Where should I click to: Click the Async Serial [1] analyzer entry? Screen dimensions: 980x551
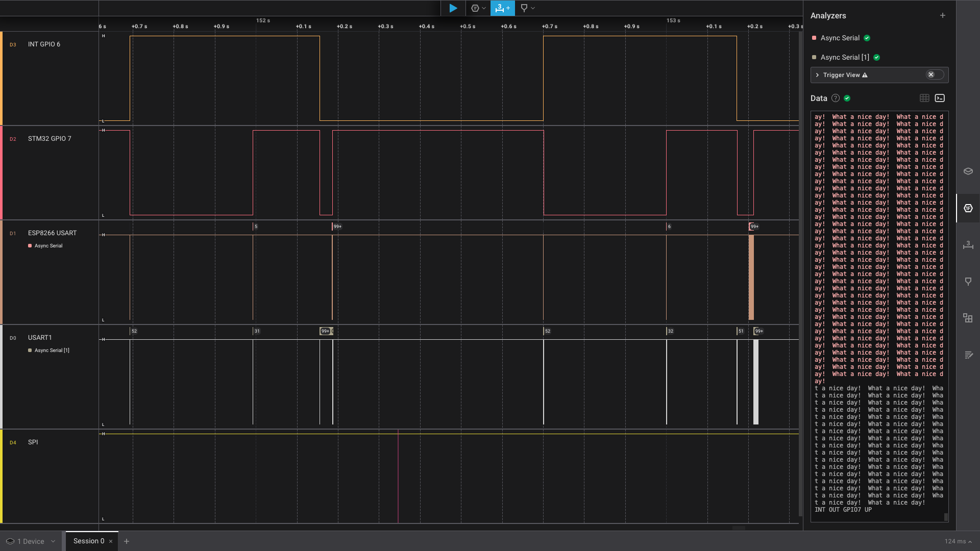pos(844,57)
